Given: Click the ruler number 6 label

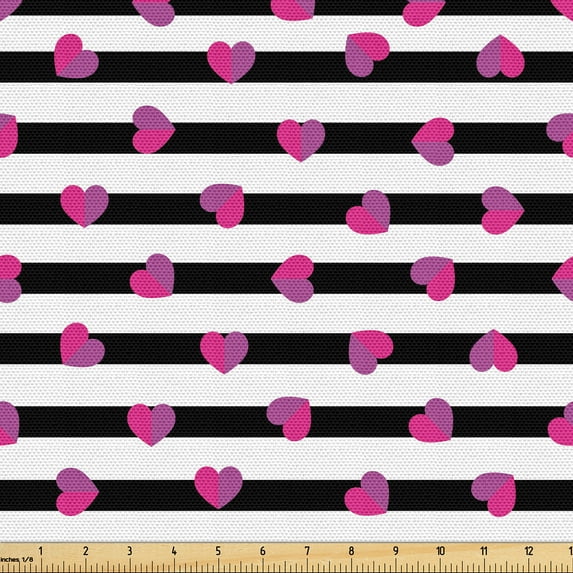Looking at the screenshot, I should click(263, 551).
